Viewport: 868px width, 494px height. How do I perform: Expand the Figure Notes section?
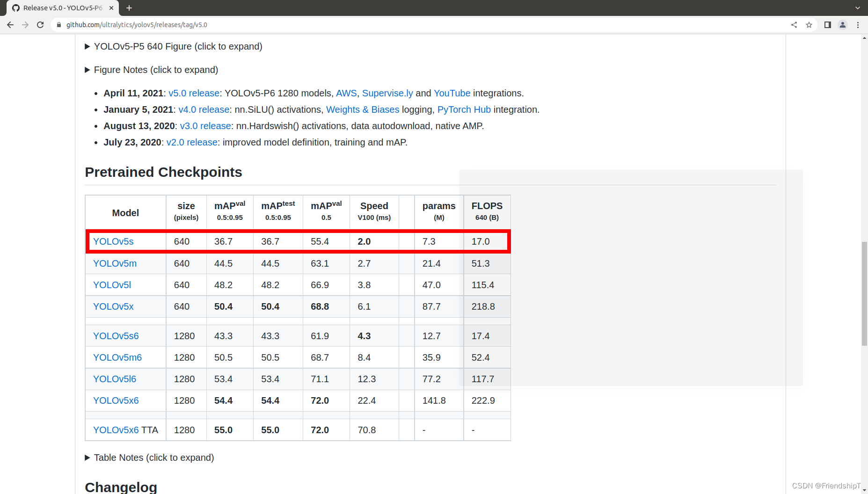coord(151,70)
